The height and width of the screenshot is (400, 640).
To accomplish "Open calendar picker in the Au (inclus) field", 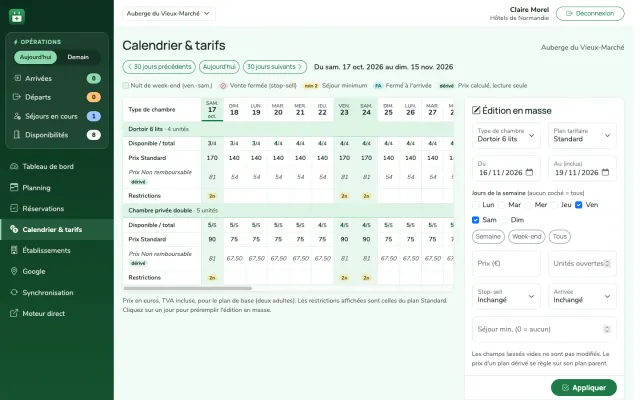I will [605, 172].
